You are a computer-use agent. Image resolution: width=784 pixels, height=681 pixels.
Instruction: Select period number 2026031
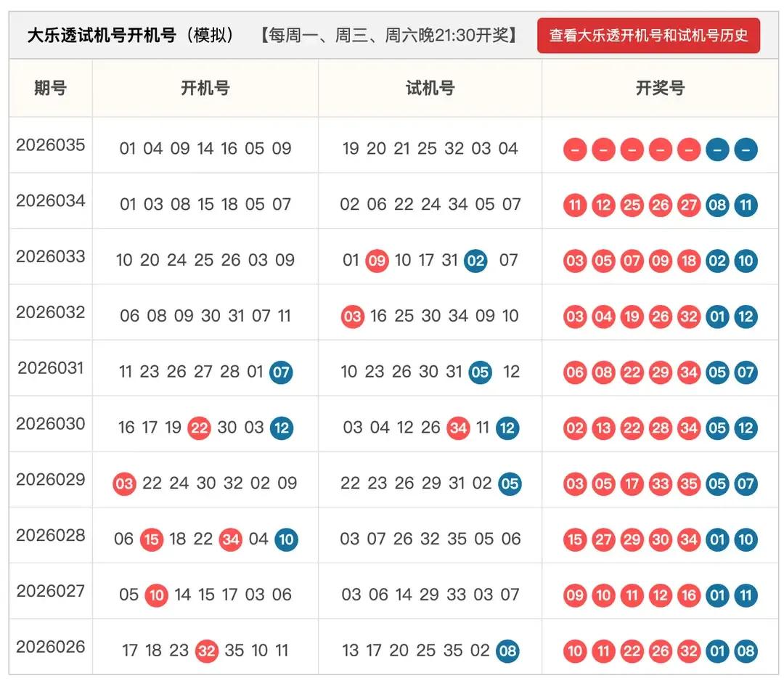pos(51,368)
